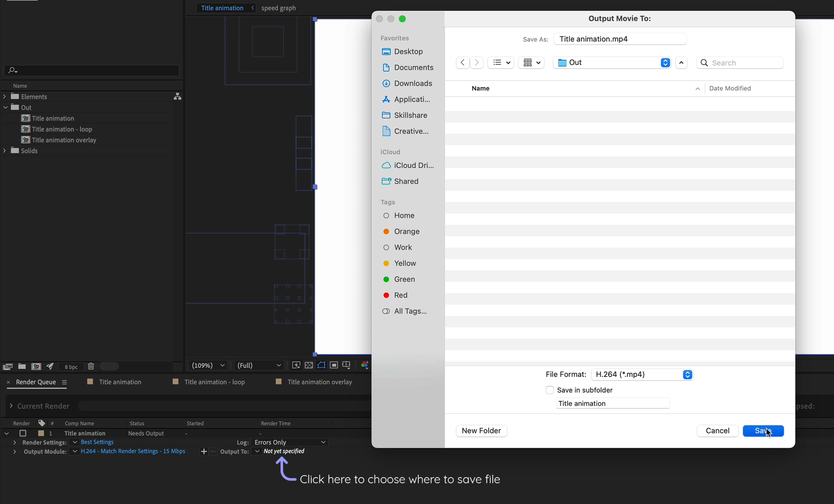Toggle the transparency grid in viewer
Screen dimensions: 834x504
[x=309, y=365]
